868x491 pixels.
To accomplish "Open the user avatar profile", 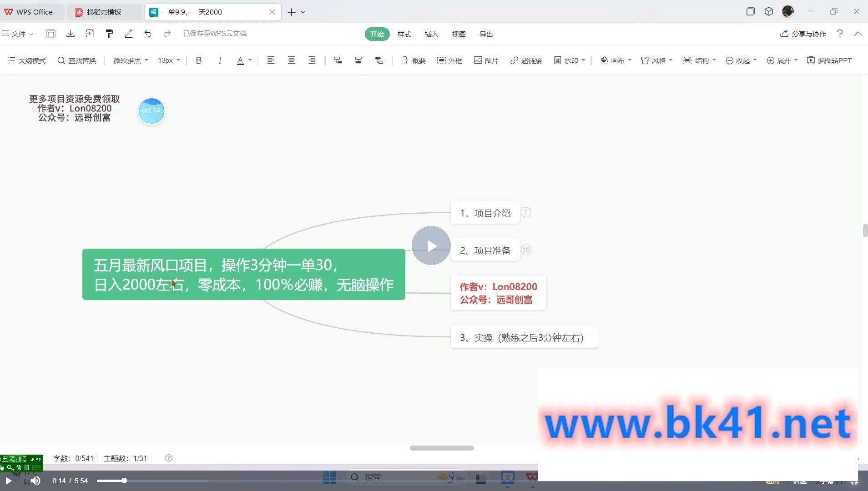I will point(788,11).
